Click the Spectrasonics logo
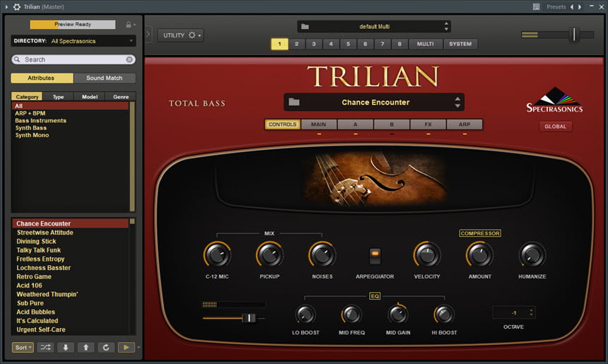608x364 pixels. [x=554, y=100]
